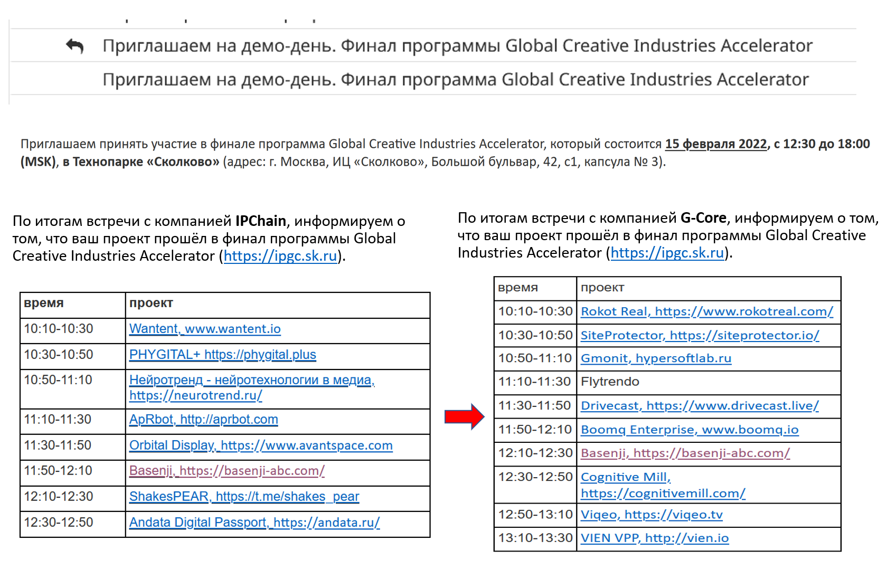The image size is (887, 588).
Task: Open the ApRbot aprbot.com link
Action: (204, 420)
